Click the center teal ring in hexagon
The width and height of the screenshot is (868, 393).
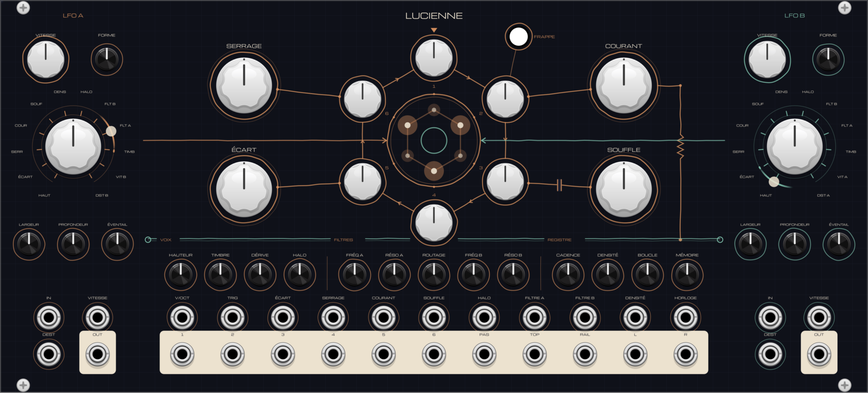(x=433, y=140)
